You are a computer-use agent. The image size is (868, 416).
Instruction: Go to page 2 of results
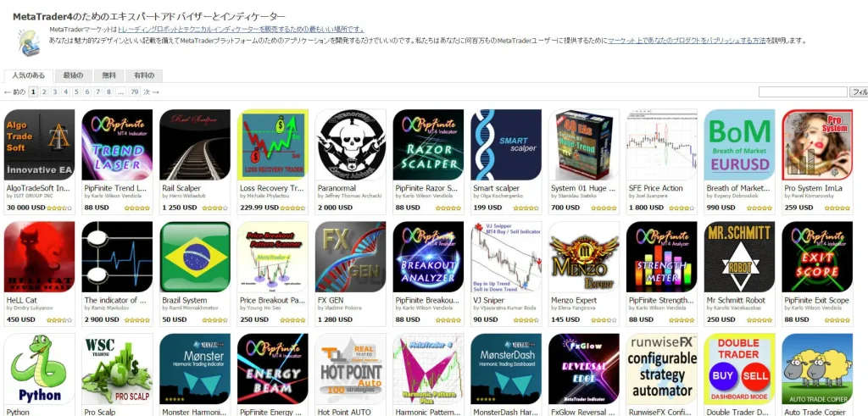point(44,92)
